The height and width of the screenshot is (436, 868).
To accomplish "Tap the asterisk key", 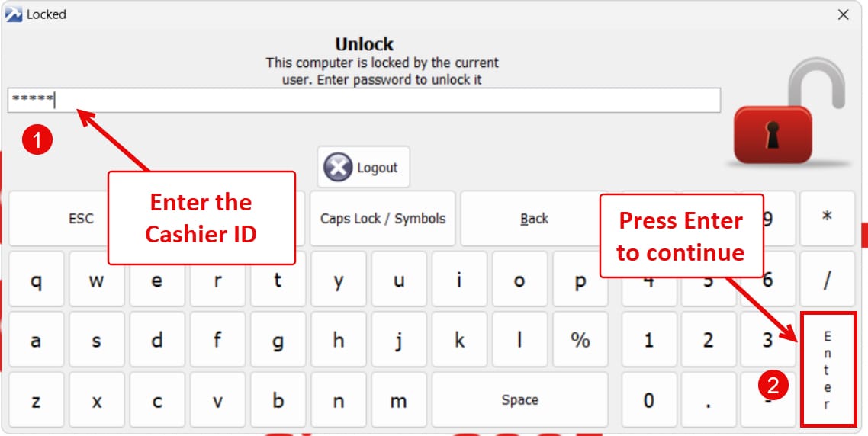I will [827, 218].
